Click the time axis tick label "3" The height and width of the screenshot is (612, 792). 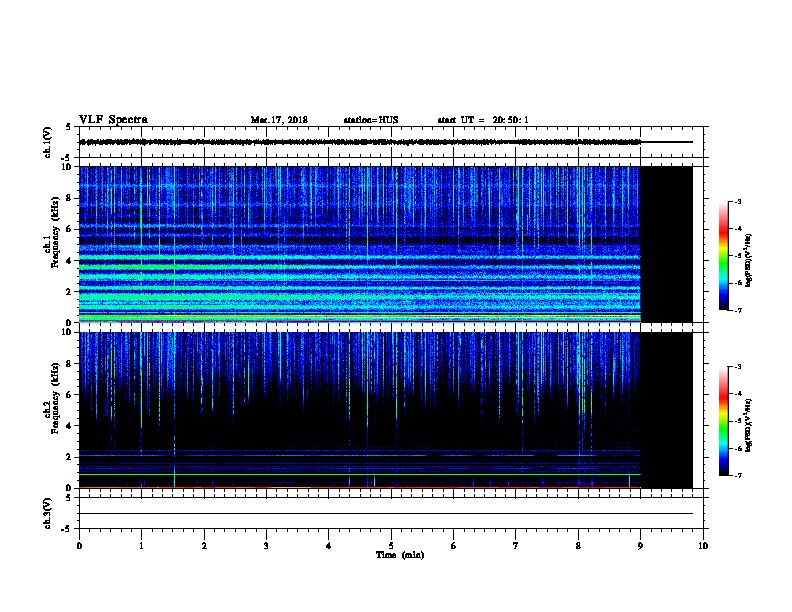[266, 546]
